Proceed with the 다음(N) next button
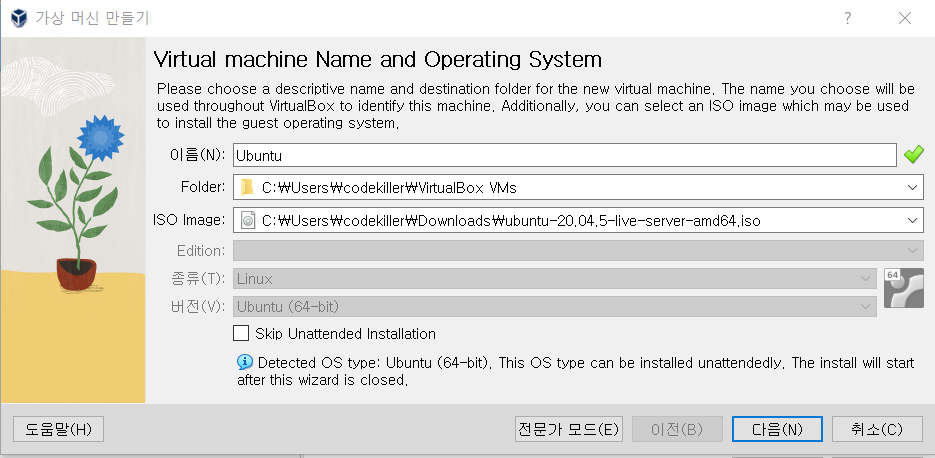 778,429
